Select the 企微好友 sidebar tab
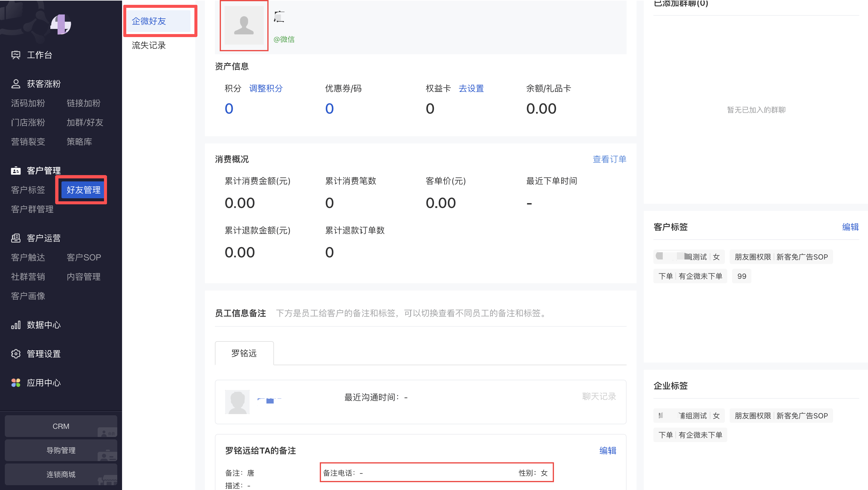Screen dimensions: 868x490 149,21
